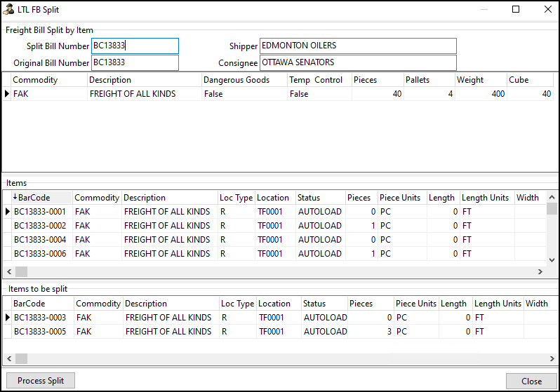Click the Items grid vertical scrollbar thumb
This screenshot has width=560, height=392.
pos(552,209)
